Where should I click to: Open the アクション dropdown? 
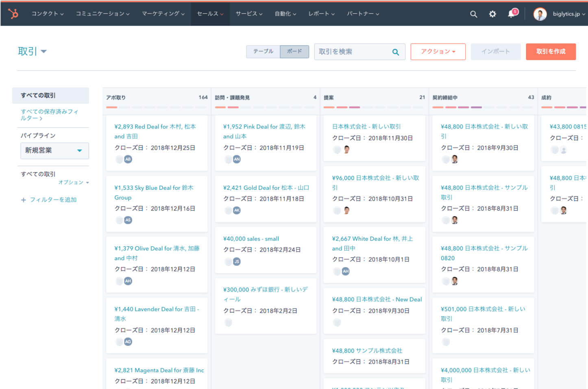(x=438, y=52)
